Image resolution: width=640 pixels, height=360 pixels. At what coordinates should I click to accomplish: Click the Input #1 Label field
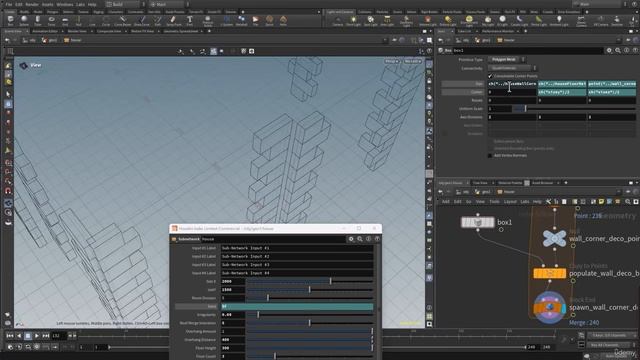(x=297, y=248)
